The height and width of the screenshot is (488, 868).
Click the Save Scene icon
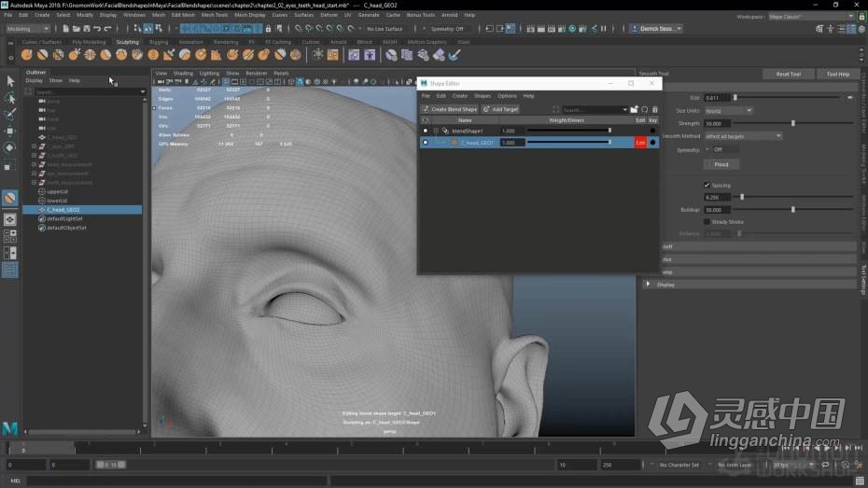[87, 29]
